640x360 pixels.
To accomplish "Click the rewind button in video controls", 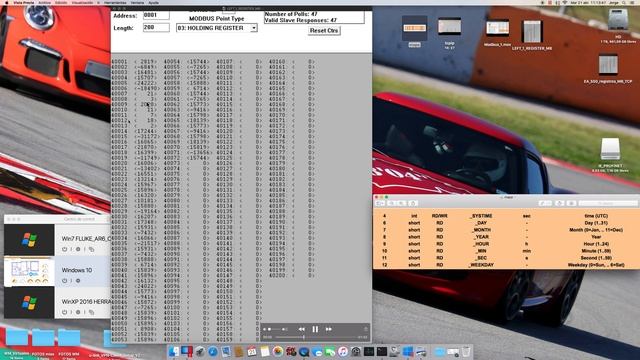I will [x=301, y=329].
